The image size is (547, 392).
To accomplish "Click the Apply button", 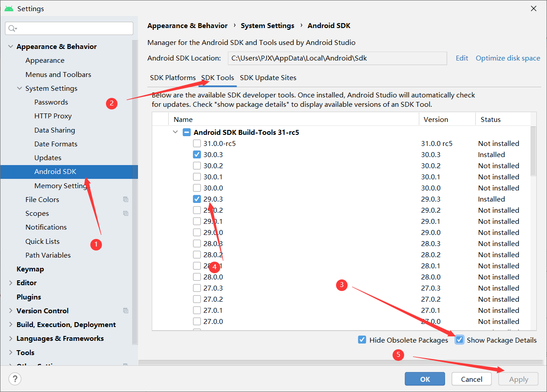I will [x=519, y=379].
